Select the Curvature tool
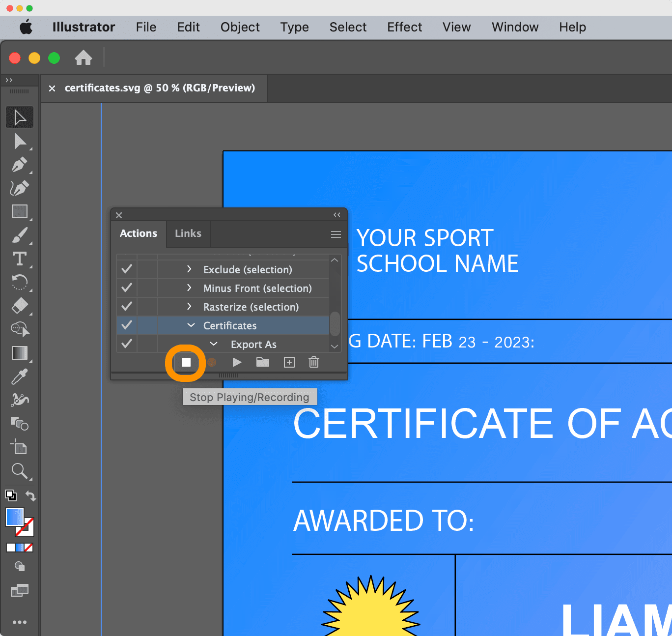The width and height of the screenshot is (672, 636). pos(20,188)
